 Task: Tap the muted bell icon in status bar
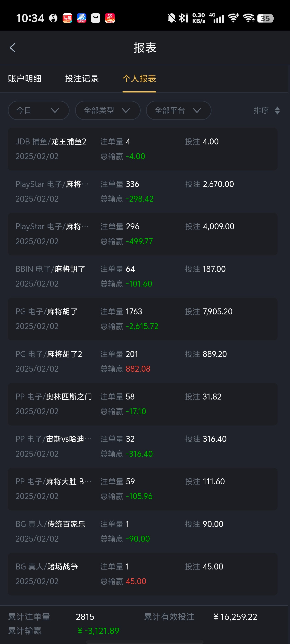pyautogui.click(x=171, y=18)
